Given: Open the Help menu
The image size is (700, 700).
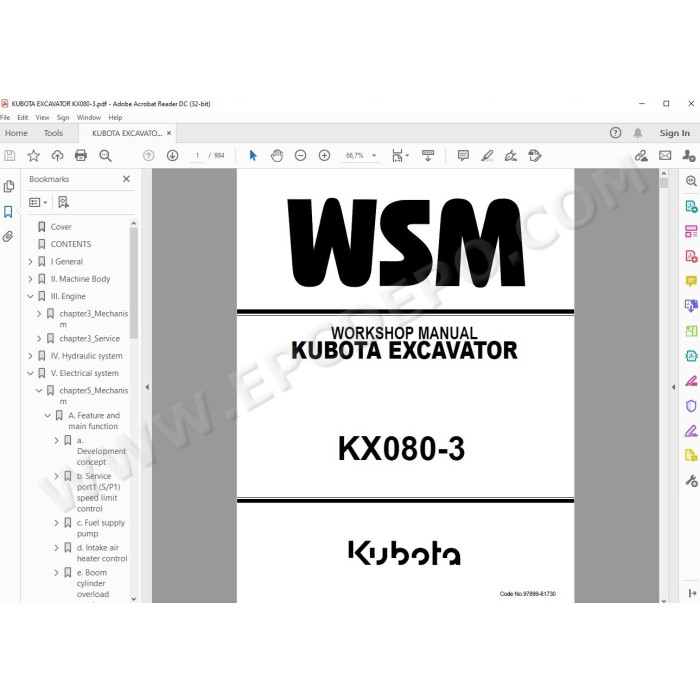Looking at the screenshot, I should 115,117.
